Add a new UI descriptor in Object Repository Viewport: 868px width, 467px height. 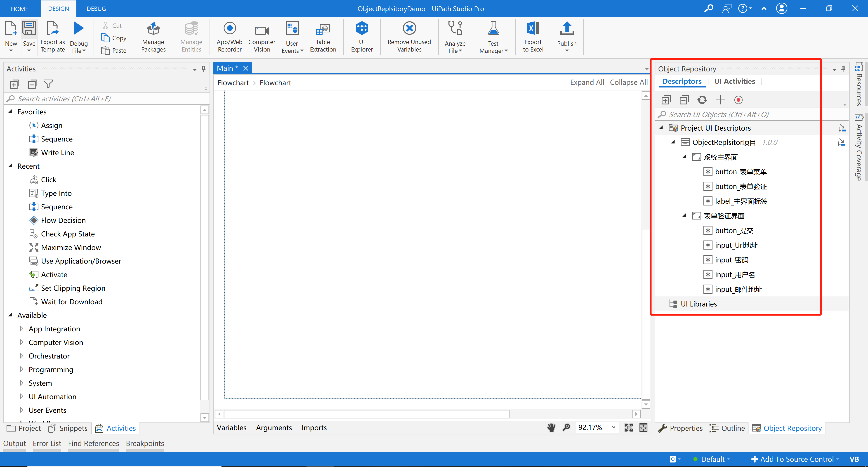tap(720, 100)
